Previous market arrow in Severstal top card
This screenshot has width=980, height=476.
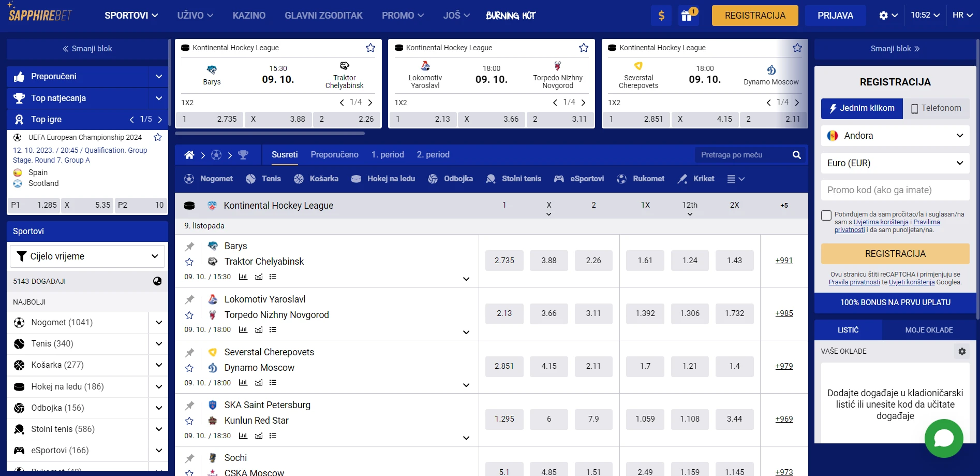(x=769, y=103)
